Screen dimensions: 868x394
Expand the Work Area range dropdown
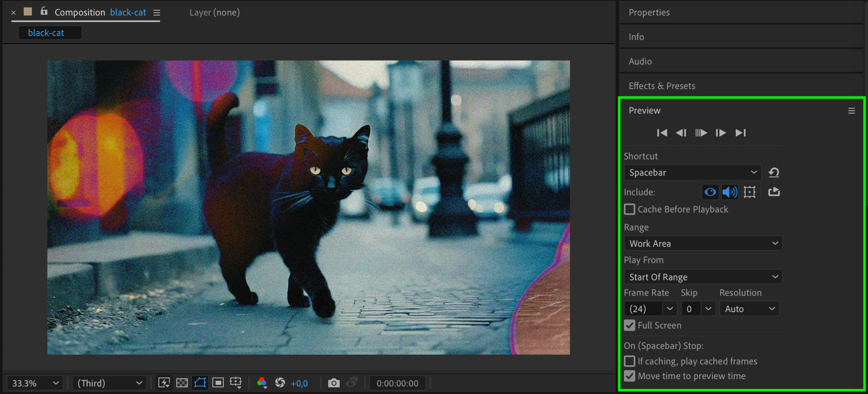point(703,243)
